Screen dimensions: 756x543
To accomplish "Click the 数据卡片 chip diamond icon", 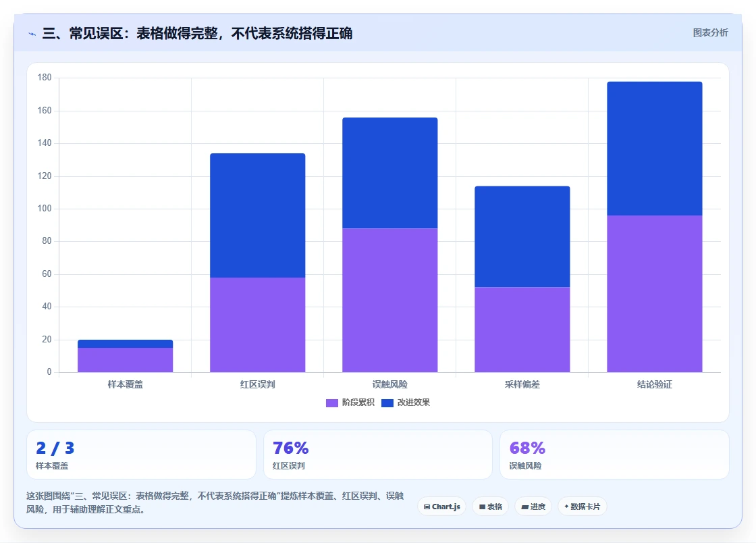I will (566, 507).
